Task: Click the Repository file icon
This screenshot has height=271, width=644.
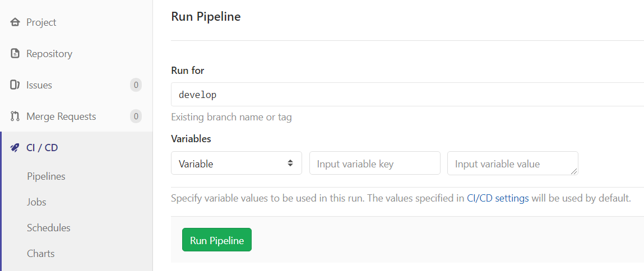Action: click(15, 54)
